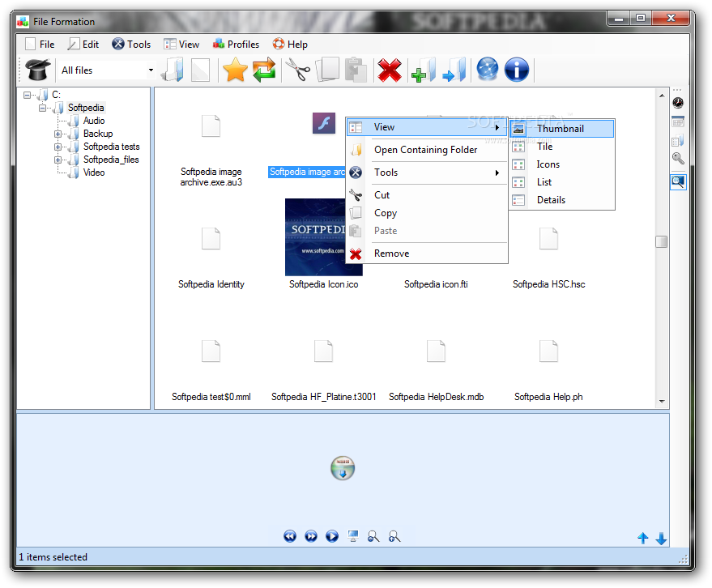
Task: Collapse the C: drive tree node
Action: click(x=28, y=95)
